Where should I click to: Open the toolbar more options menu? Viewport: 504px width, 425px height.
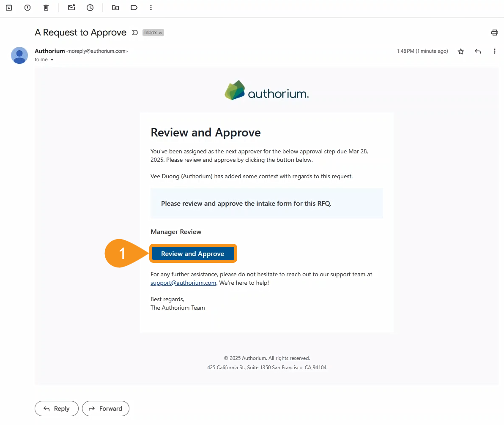[151, 8]
